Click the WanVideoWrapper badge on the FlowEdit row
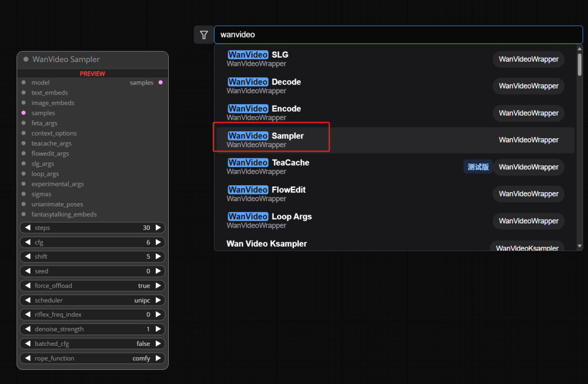The height and width of the screenshot is (384, 588). pos(528,194)
